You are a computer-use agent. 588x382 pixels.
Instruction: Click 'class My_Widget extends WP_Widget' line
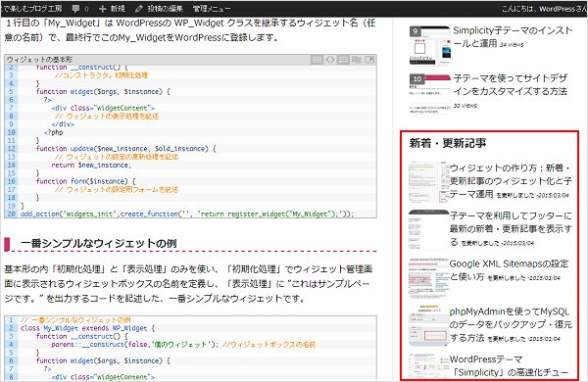pos(87,328)
